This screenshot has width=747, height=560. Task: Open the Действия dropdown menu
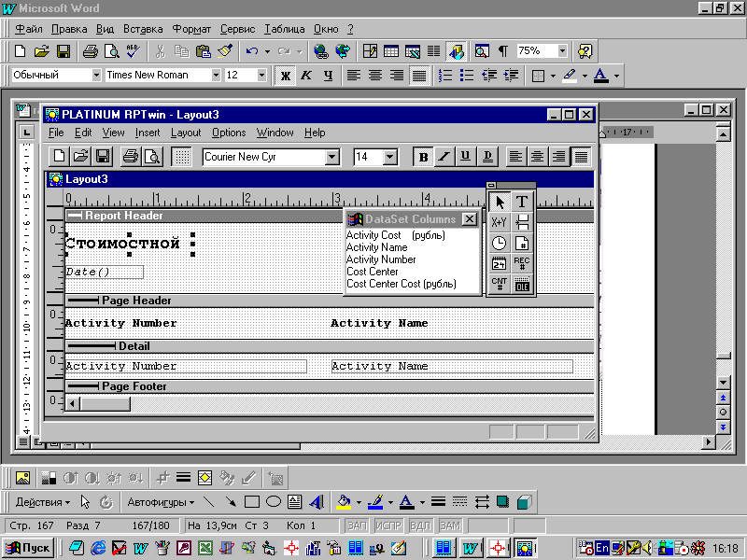(x=43, y=502)
